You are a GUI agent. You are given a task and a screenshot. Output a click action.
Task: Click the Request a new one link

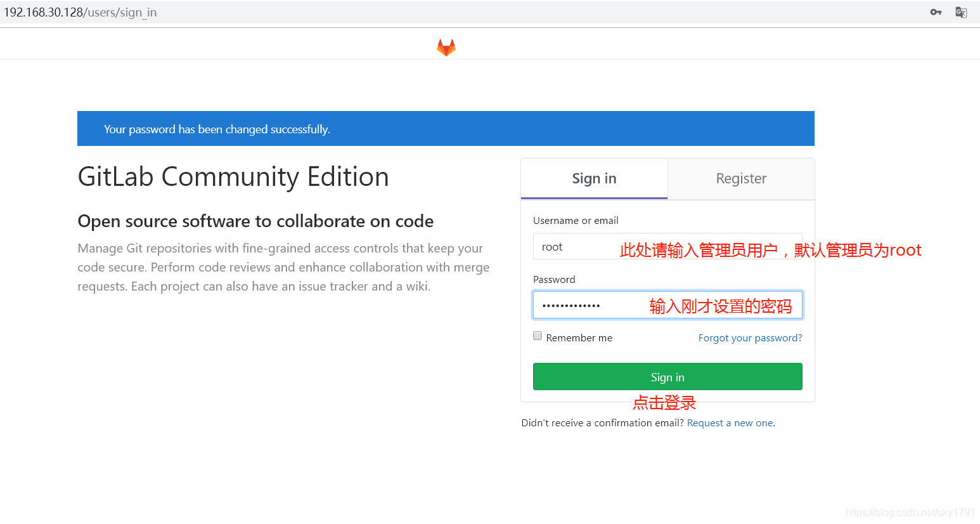(x=730, y=422)
